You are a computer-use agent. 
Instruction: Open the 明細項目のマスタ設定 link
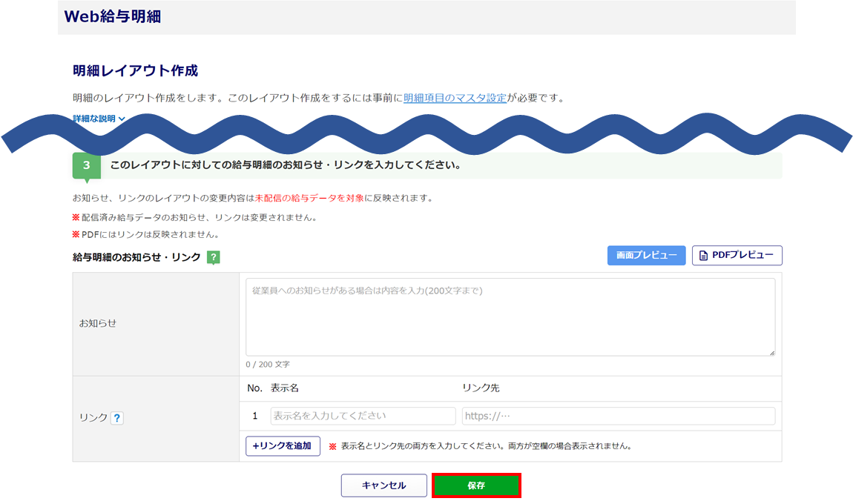click(x=455, y=98)
